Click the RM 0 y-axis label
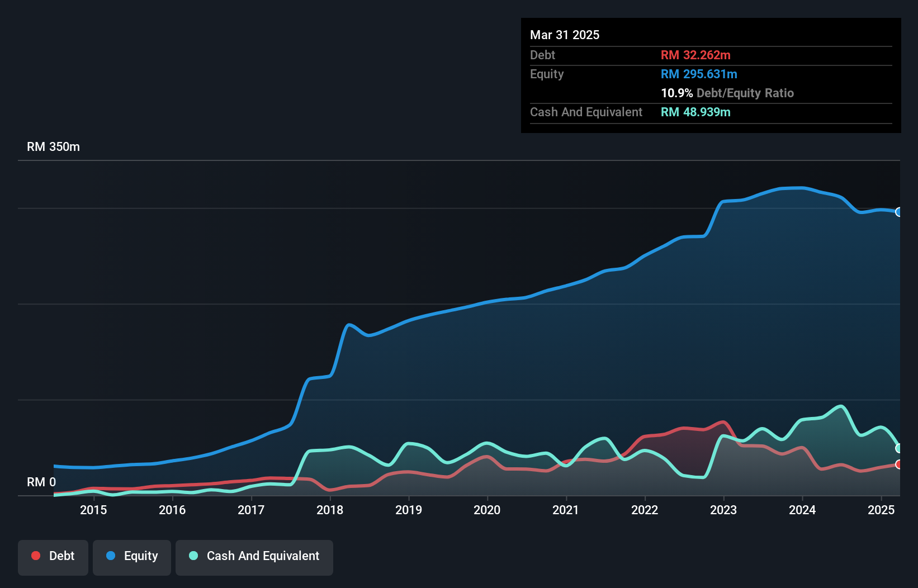918x588 pixels. point(41,482)
